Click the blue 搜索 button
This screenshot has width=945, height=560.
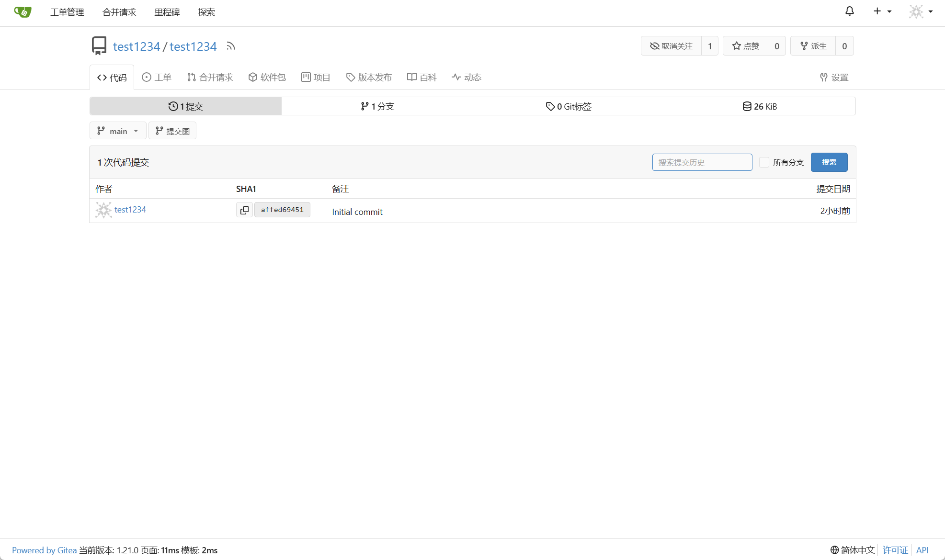[829, 162]
